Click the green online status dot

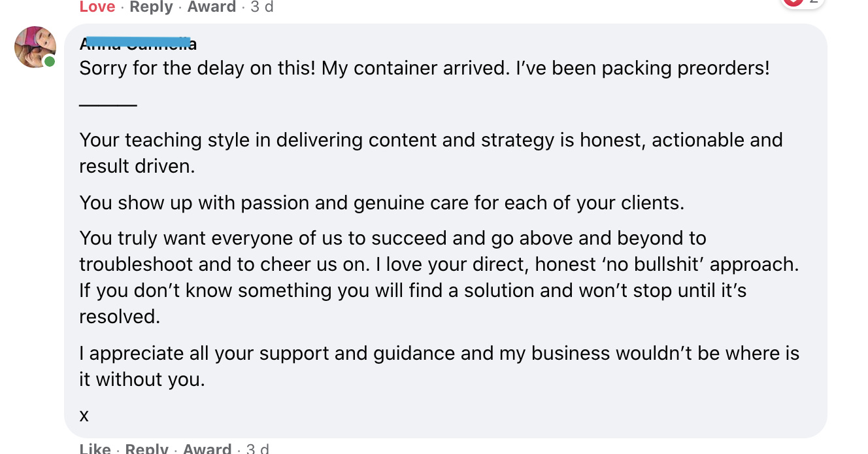50,61
